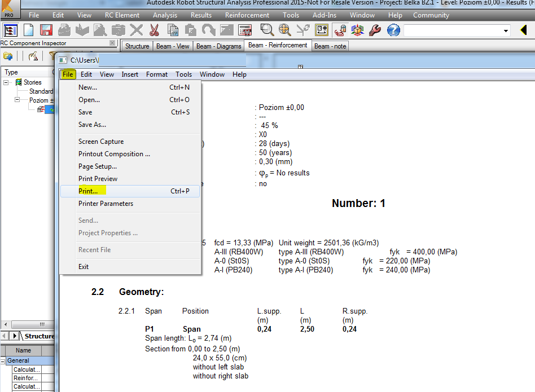Collapse the Poziom ±0,00 tree node

[17, 99]
